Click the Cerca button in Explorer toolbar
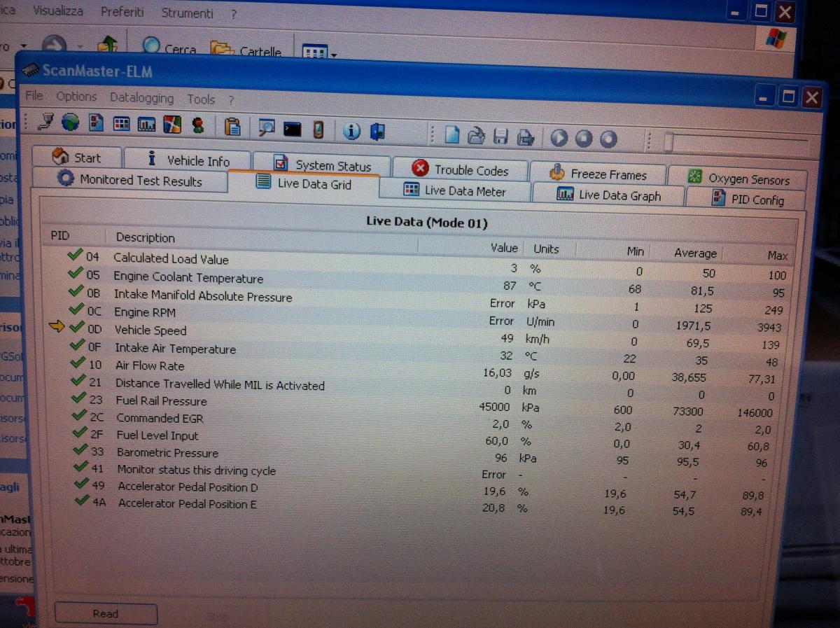 (x=169, y=48)
